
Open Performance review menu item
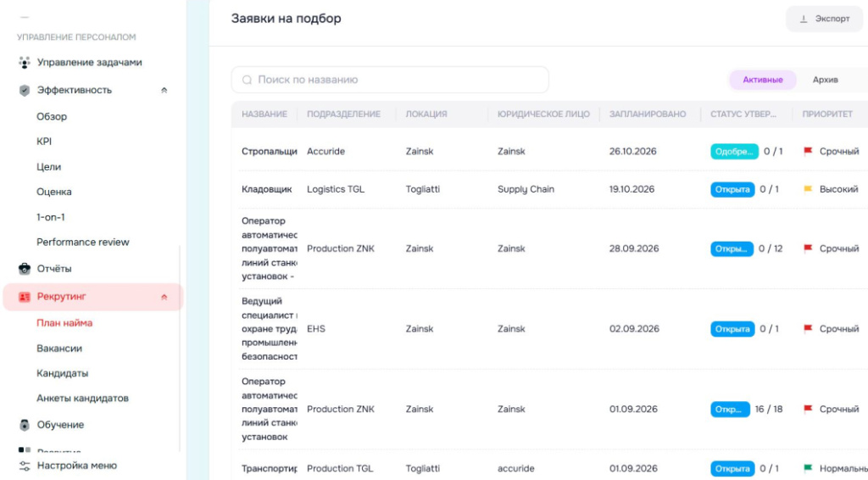[x=82, y=243]
